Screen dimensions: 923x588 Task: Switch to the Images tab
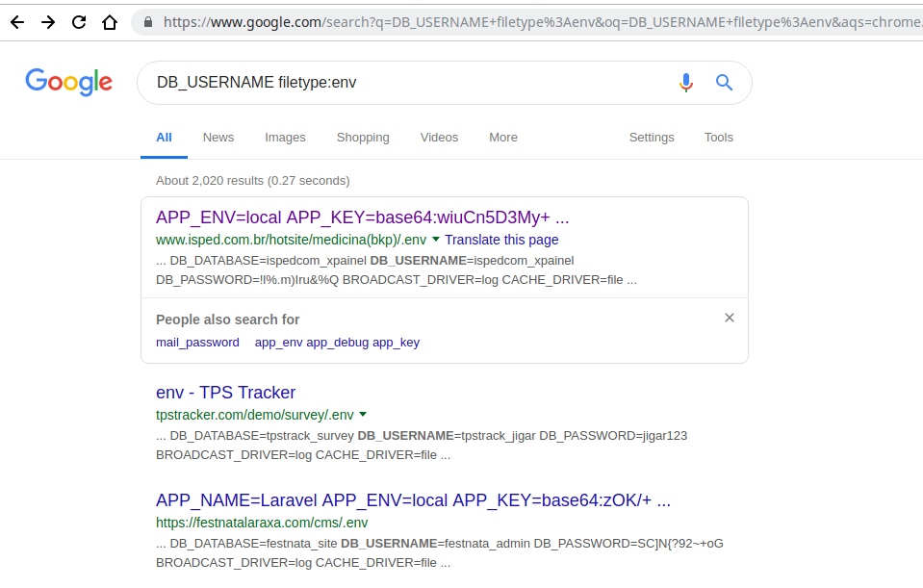[285, 138]
